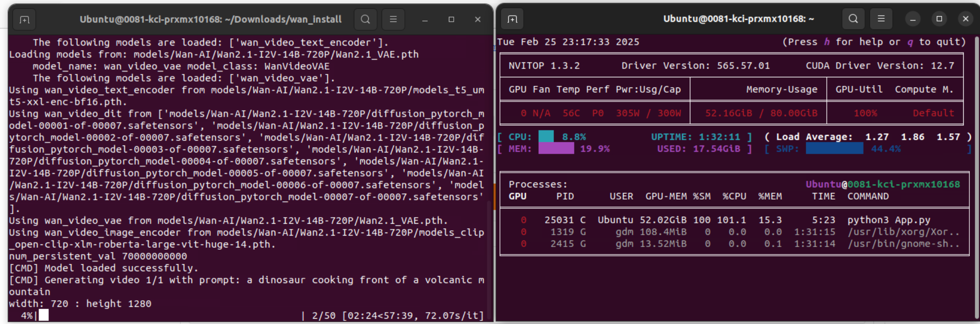Image resolution: width=980 pixels, height=324 pixels.
Task: Maximize the wan_install terminal window
Action: pyautogui.click(x=451, y=19)
